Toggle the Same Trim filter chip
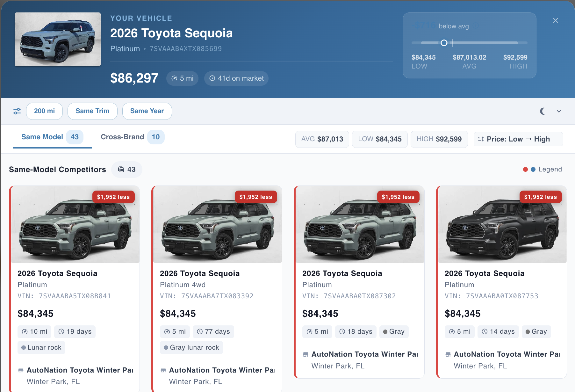The width and height of the screenshot is (575, 392). [x=92, y=111]
